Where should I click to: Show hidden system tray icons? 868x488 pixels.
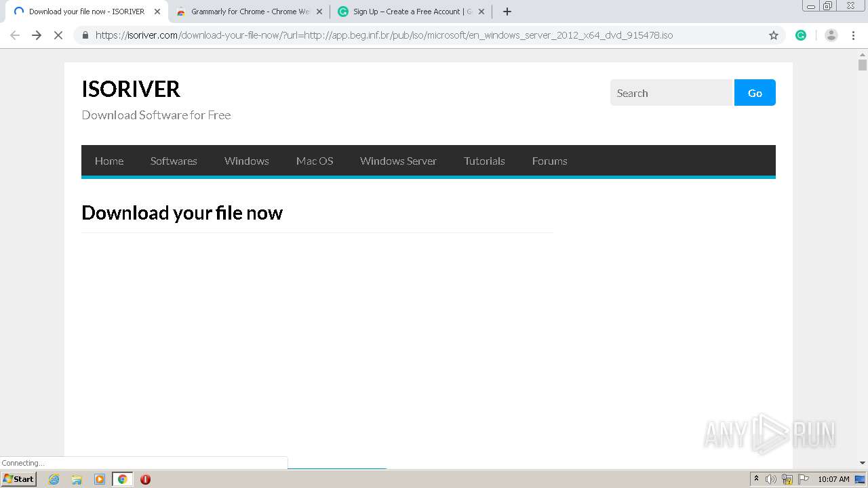[756, 479]
